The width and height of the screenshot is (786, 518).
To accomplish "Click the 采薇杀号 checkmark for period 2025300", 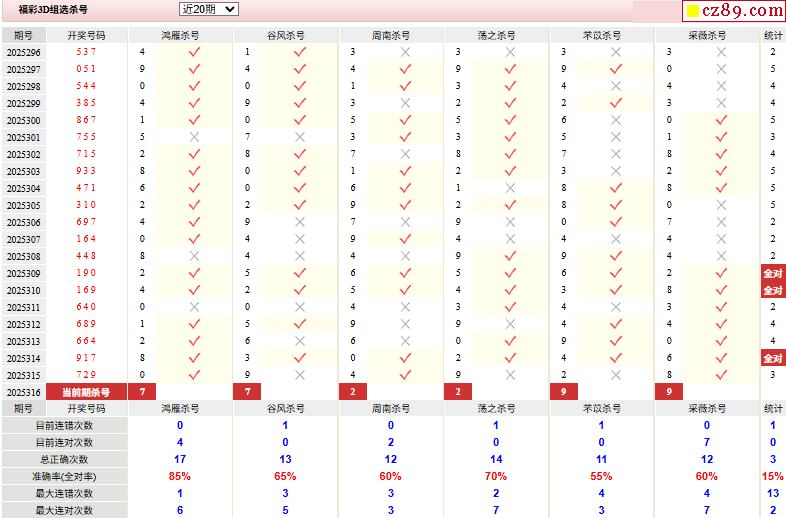I will point(721,120).
